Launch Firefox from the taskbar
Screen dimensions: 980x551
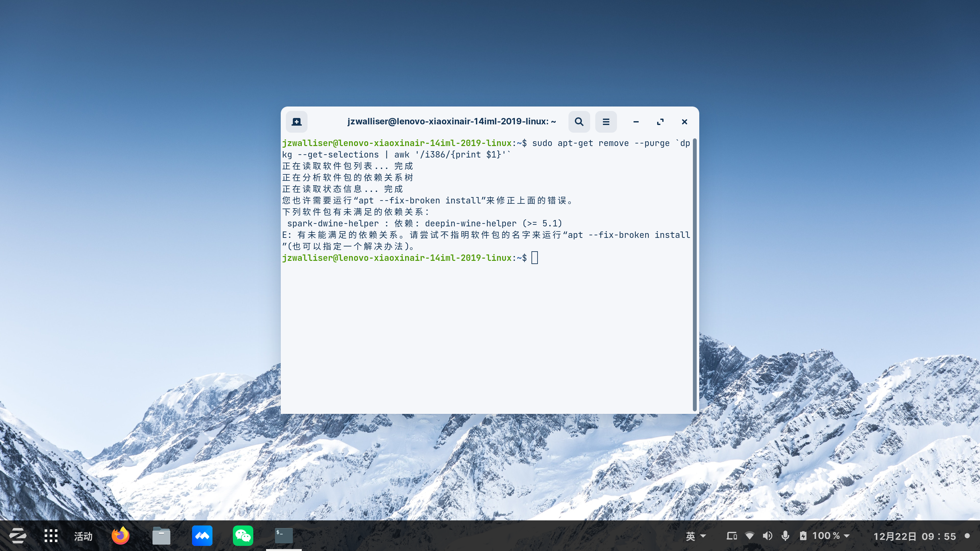click(x=121, y=536)
